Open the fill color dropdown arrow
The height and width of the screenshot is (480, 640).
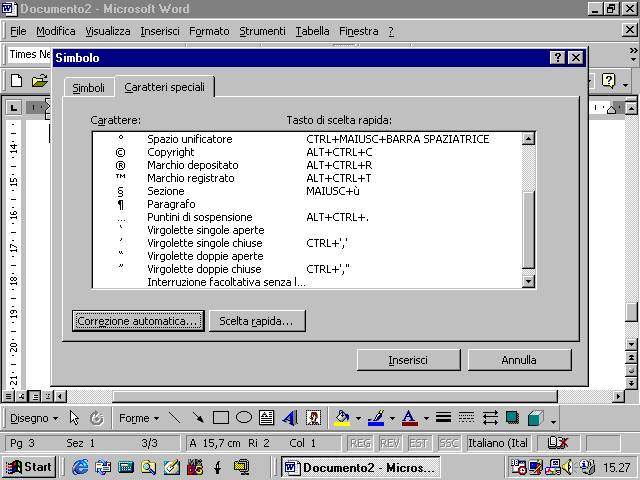pyautogui.click(x=358, y=418)
